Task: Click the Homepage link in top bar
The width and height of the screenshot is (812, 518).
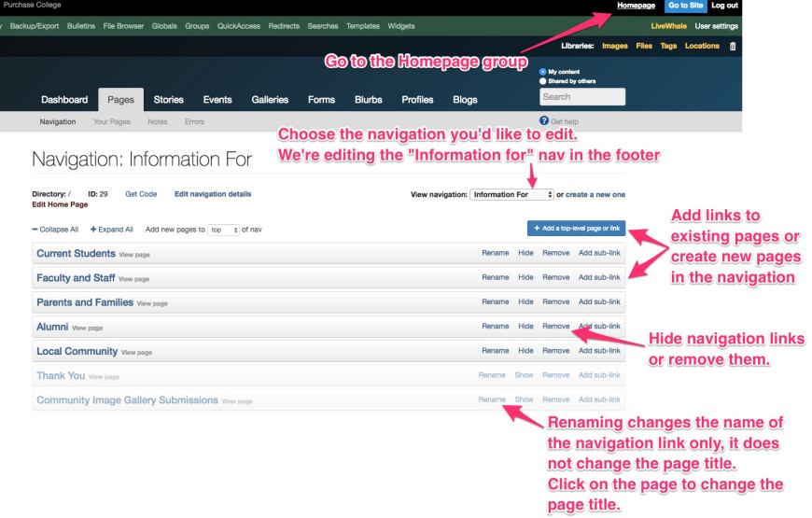Action: pyautogui.click(x=636, y=6)
